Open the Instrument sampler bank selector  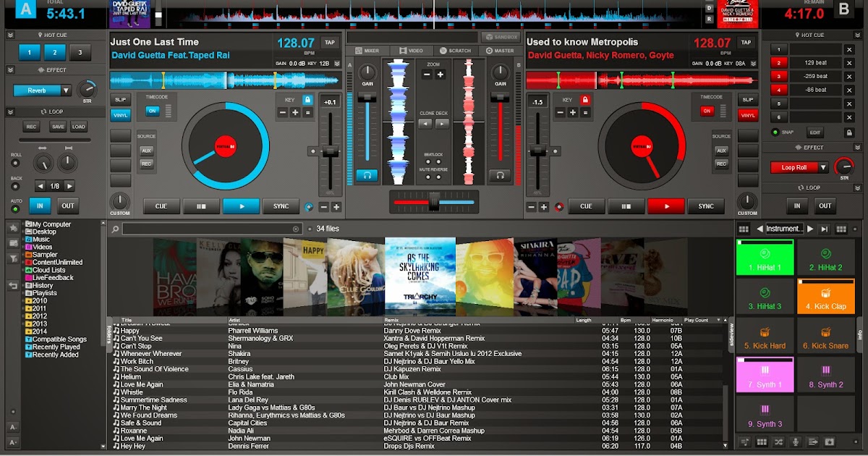pos(785,229)
